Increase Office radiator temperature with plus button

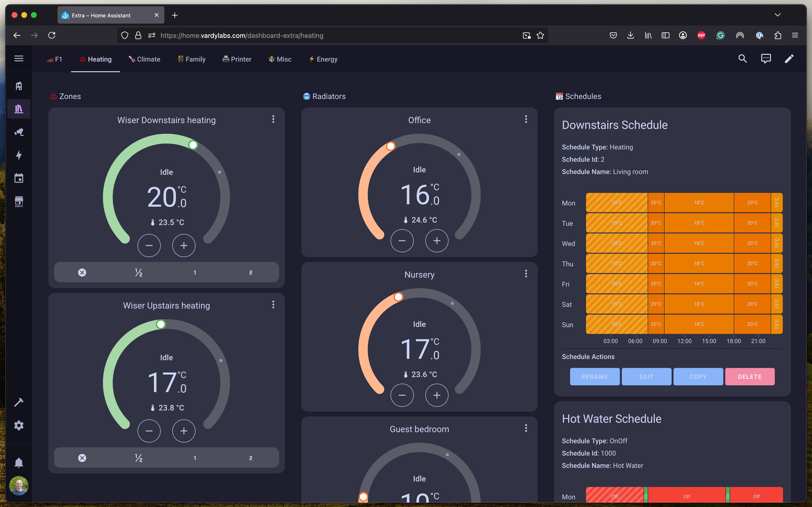pos(436,241)
